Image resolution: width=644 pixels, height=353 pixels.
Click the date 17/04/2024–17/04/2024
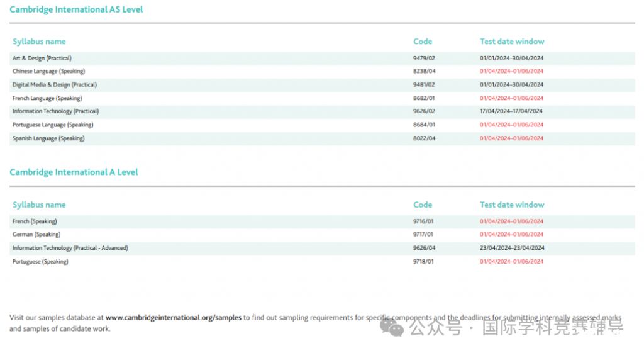[x=511, y=111]
